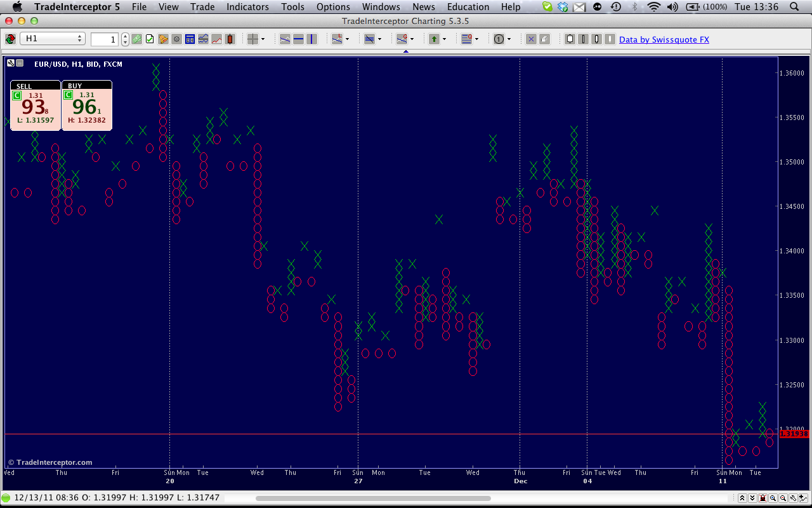Click the blue calculator table icon

pyautogui.click(x=190, y=39)
